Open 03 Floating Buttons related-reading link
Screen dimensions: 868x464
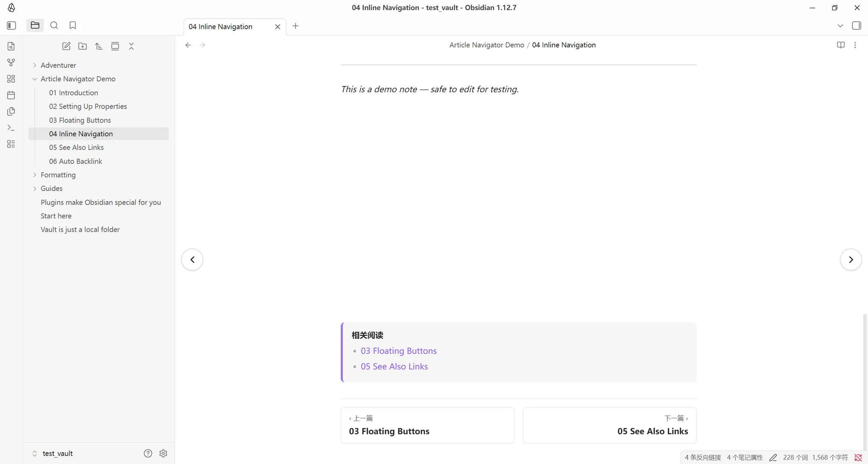[398, 351]
